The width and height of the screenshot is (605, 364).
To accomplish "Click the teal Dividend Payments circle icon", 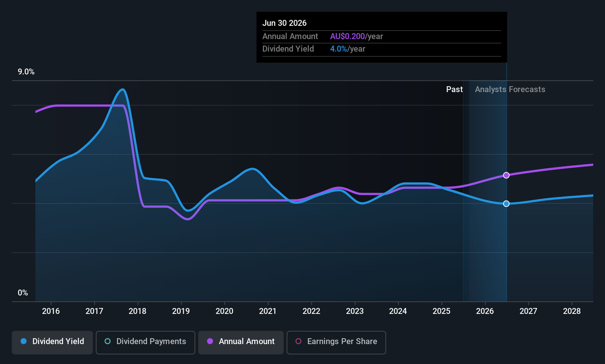I will [x=108, y=341].
